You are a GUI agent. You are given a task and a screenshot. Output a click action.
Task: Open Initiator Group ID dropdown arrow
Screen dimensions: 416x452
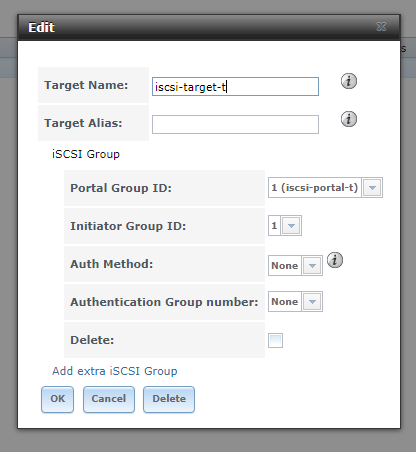(x=291, y=226)
